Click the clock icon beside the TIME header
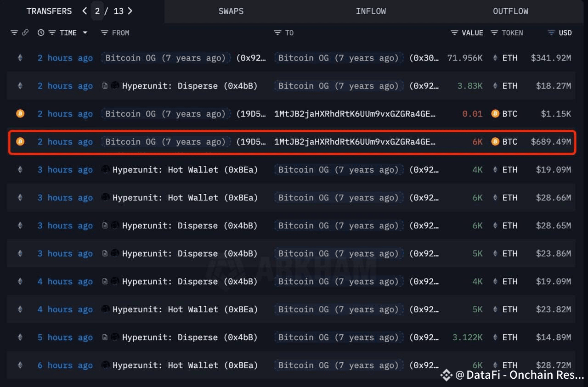The width and height of the screenshot is (588, 387). [x=41, y=33]
